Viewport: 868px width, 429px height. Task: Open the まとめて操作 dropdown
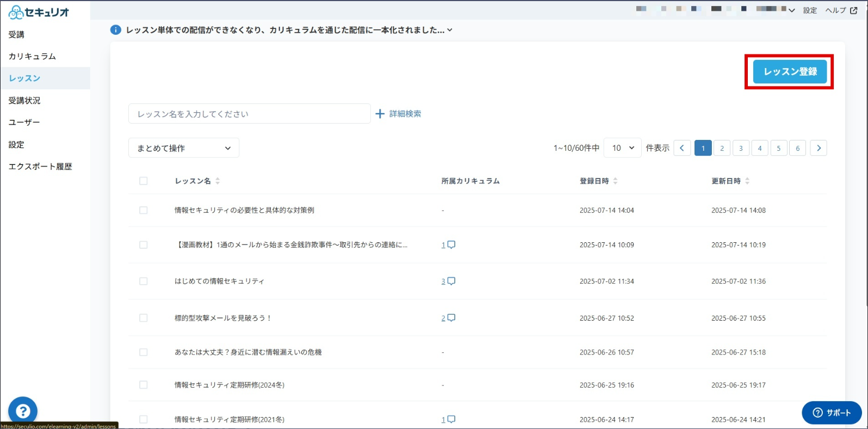pos(184,148)
